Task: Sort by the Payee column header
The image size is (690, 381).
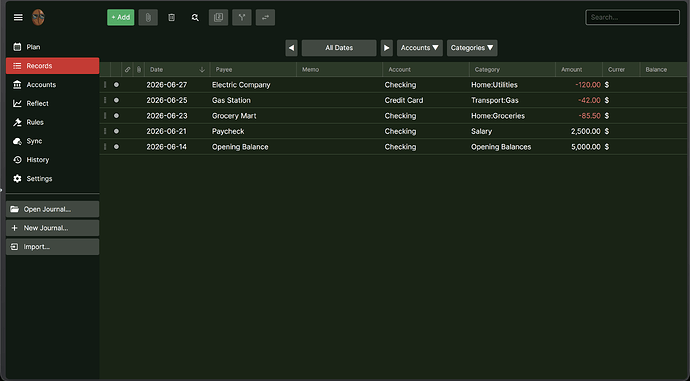Action: point(253,70)
